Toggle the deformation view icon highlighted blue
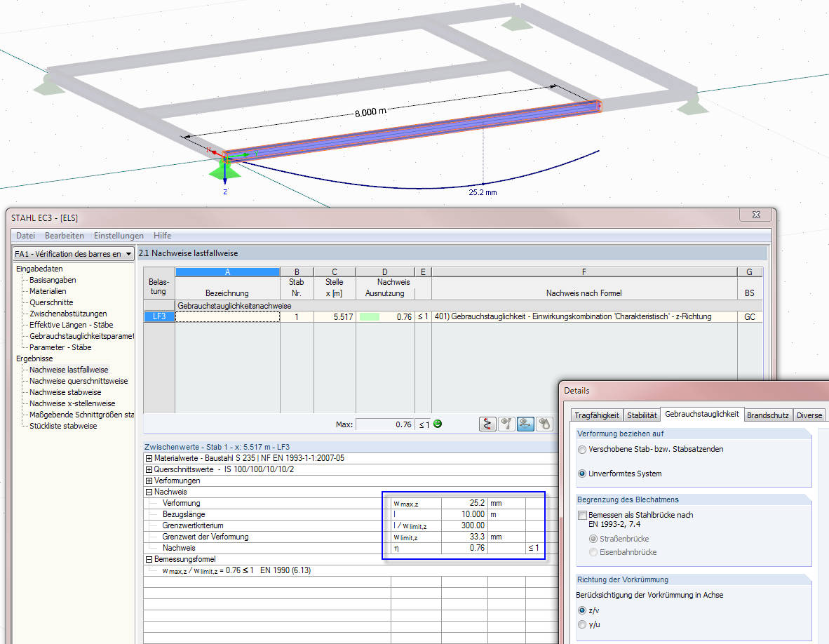Image resolution: width=829 pixels, height=644 pixels. coord(525,424)
